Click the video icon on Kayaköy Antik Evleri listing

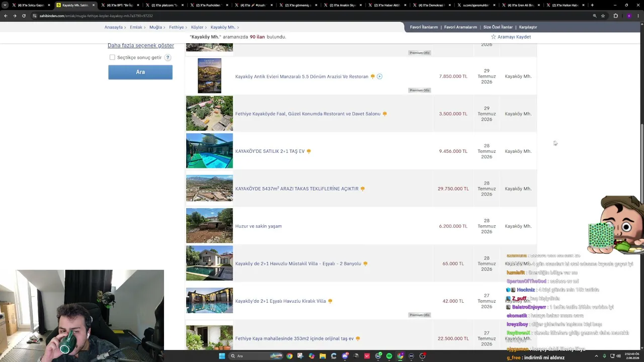(379, 76)
